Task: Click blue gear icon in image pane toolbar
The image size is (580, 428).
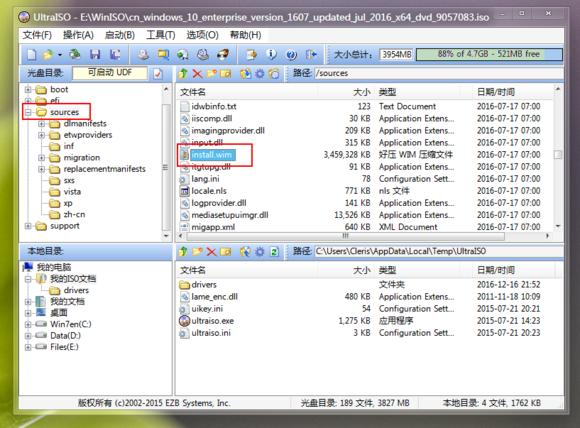Action: click(260, 74)
